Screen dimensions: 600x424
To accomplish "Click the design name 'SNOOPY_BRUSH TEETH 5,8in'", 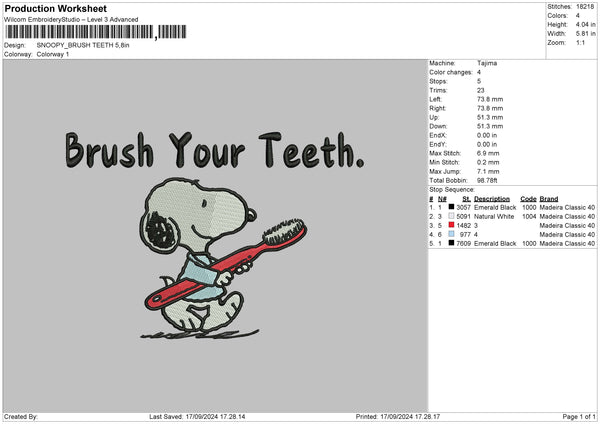I will pos(83,45).
